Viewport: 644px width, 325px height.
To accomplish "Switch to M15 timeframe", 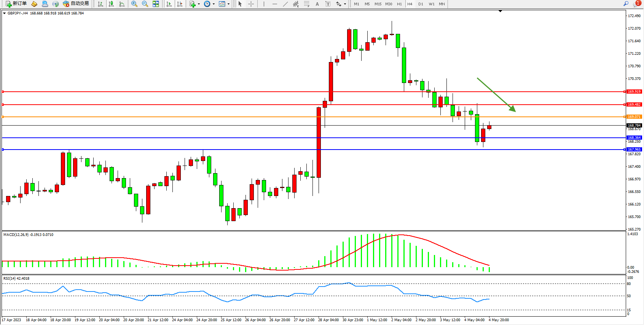I will [x=378, y=4].
